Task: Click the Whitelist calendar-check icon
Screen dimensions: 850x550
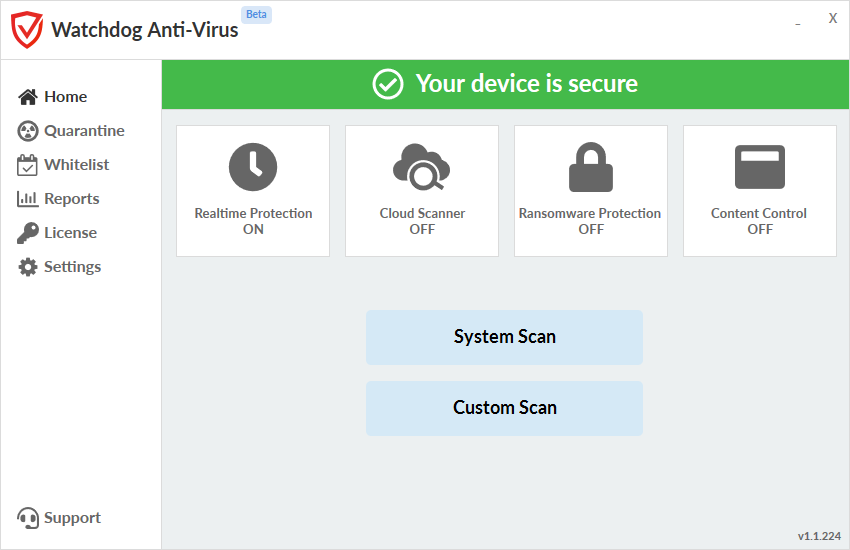Action: point(28,165)
